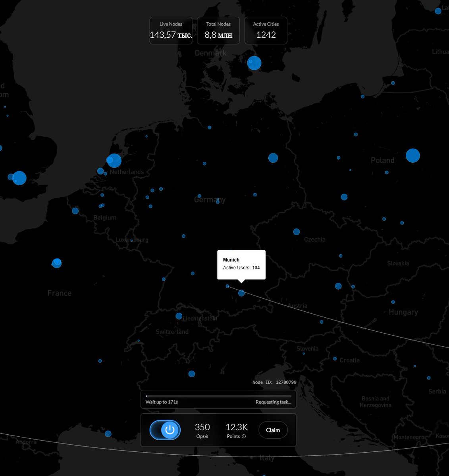Click the 'Wait up to 171s' text
This screenshot has height=476, width=449.
pyautogui.click(x=162, y=402)
